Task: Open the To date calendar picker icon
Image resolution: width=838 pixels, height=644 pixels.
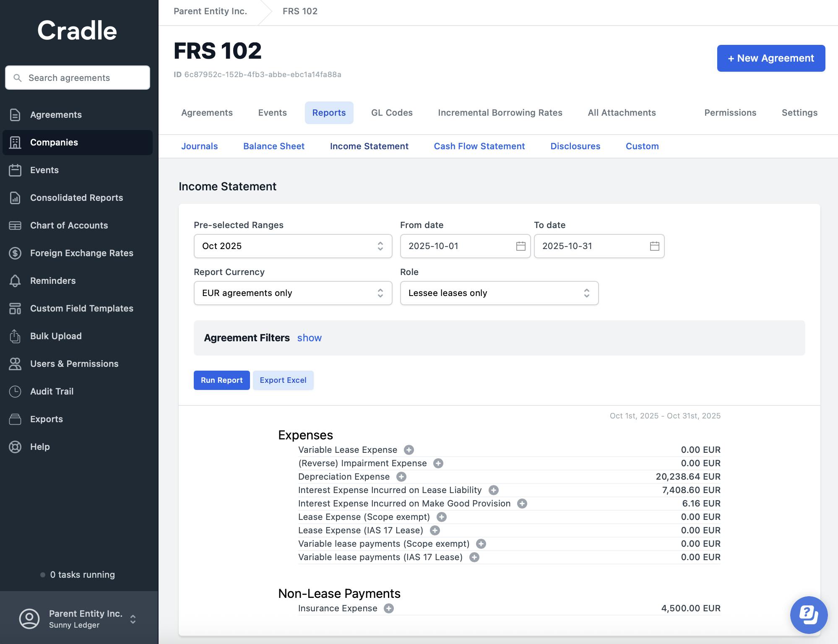Action: [x=654, y=246]
